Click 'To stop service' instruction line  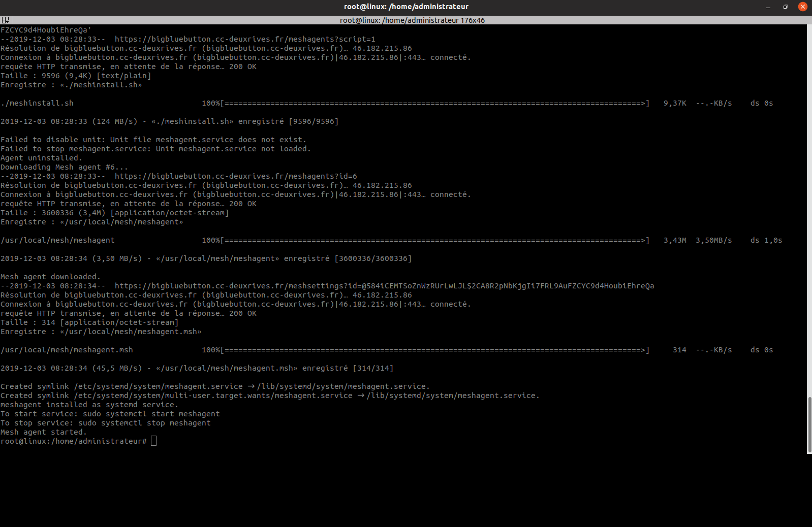click(x=106, y=423)
